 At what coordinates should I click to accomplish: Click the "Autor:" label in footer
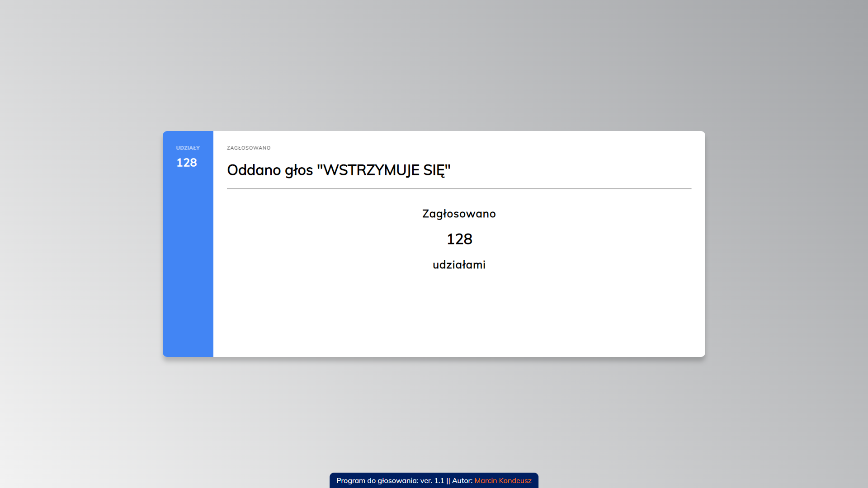pyautogui.click(x=462, y=481)
